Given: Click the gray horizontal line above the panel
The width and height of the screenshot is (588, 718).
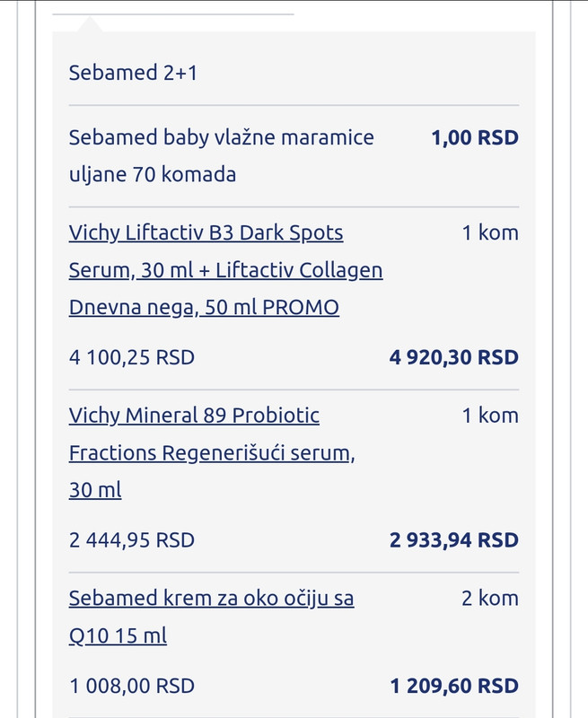Looking at the screenshot, I should pyautogui.click(x=172, y=14).
